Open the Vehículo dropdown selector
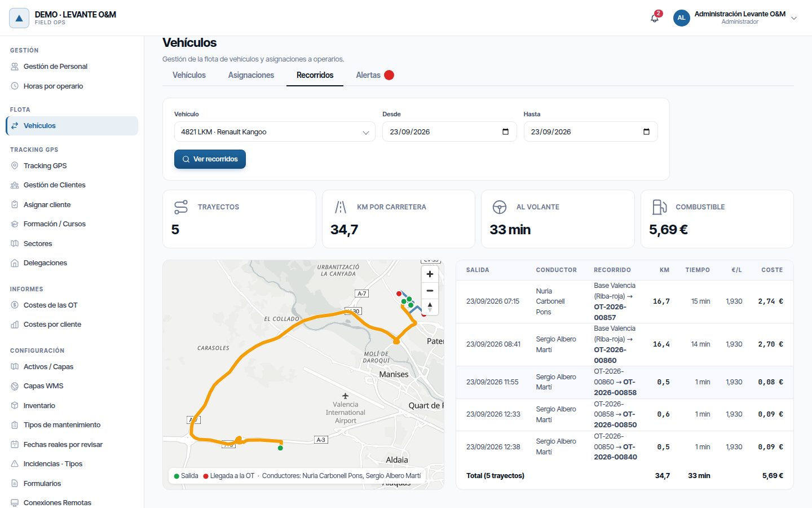Viewport: 812px width, 508px height. (x=275, y=132)
